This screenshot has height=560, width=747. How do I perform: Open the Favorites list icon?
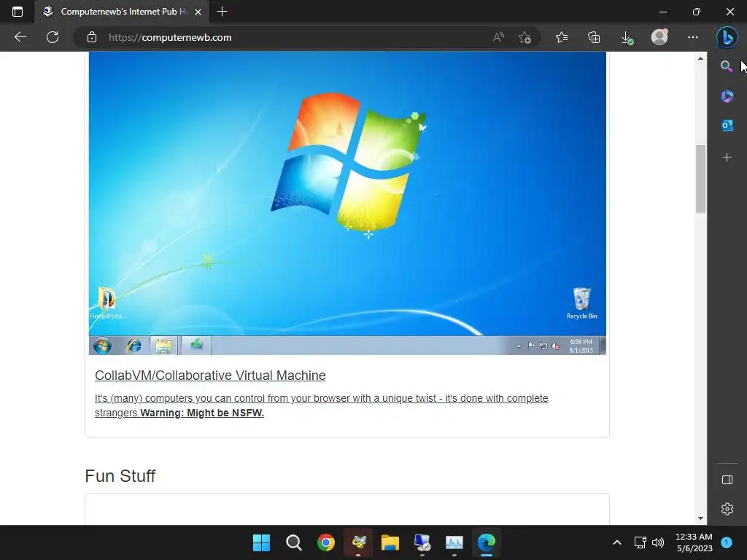pyautogui.click(x=562, y=37)
